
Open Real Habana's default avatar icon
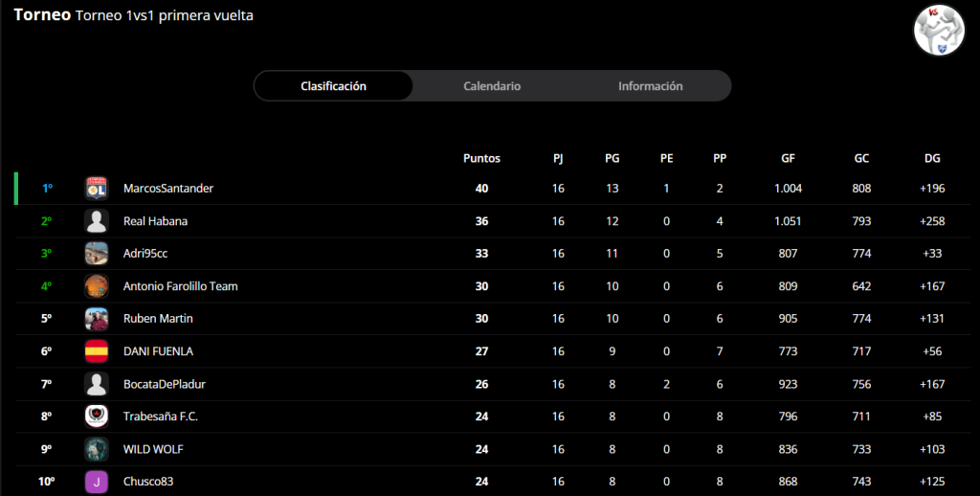97,221
